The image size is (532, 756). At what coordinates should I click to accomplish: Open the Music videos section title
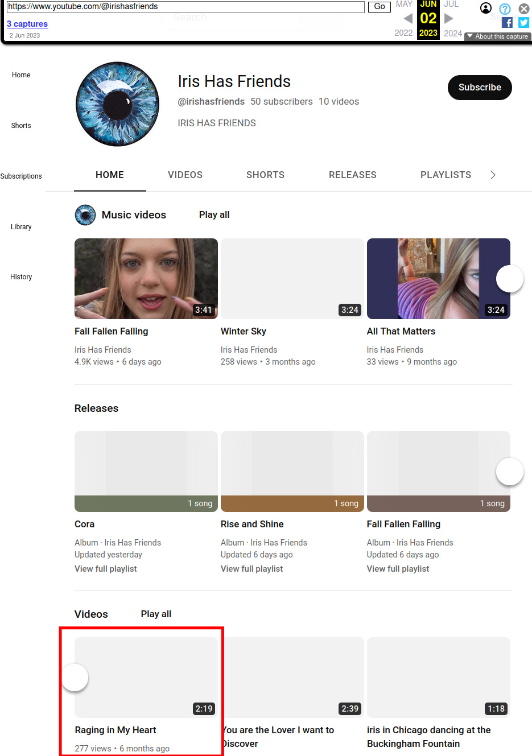coord(134,215)
